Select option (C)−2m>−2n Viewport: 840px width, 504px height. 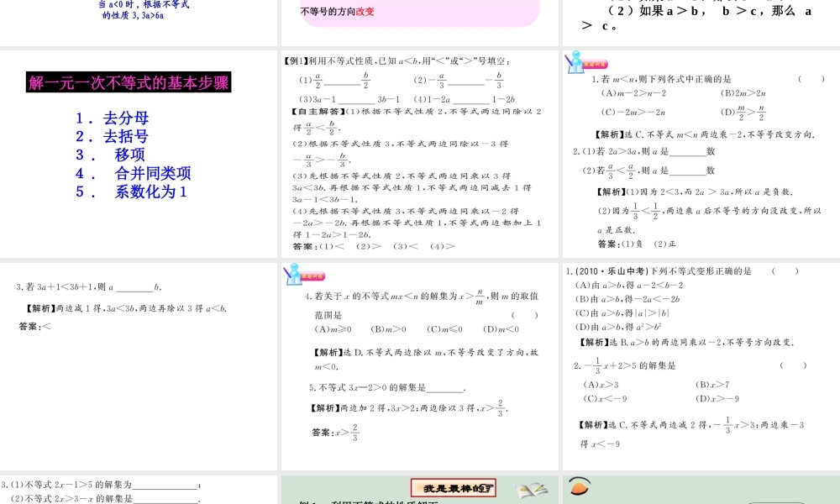coord(633,113)
